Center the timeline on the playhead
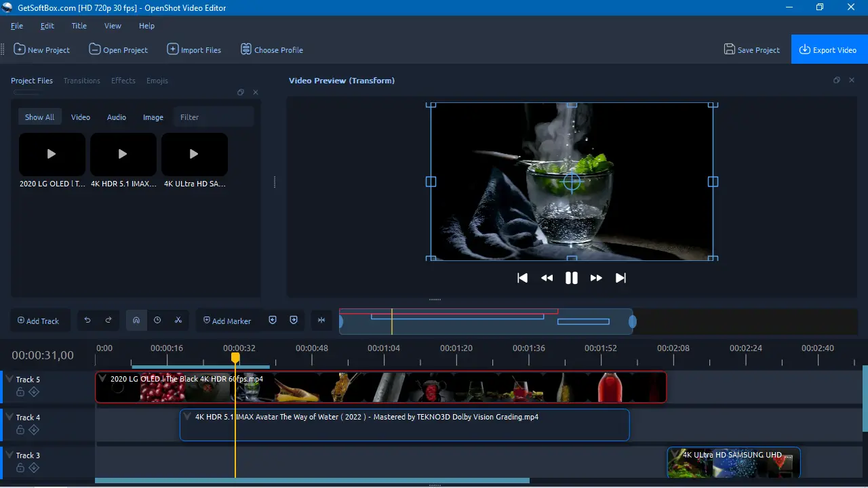Screen dimensions: 868x488 (321, 321)
